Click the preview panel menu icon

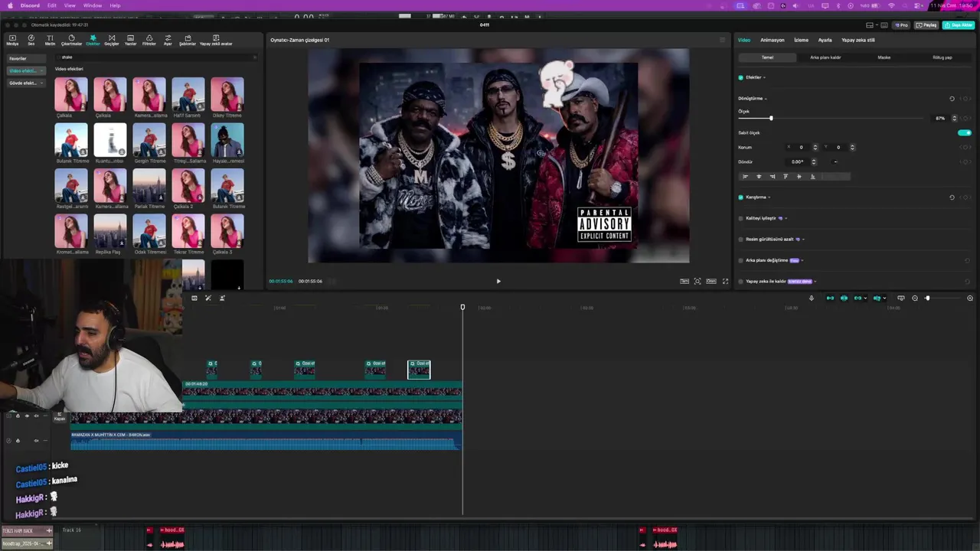[x=722, y=40]
